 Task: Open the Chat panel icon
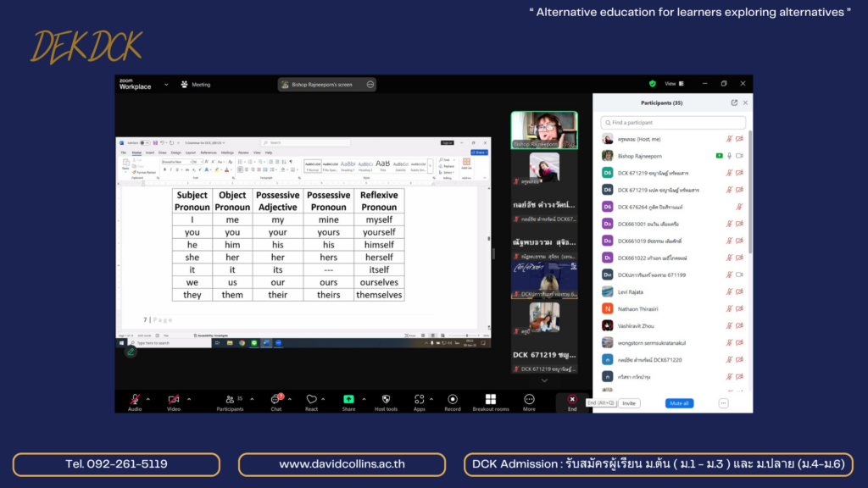click(x=276, y=399)
